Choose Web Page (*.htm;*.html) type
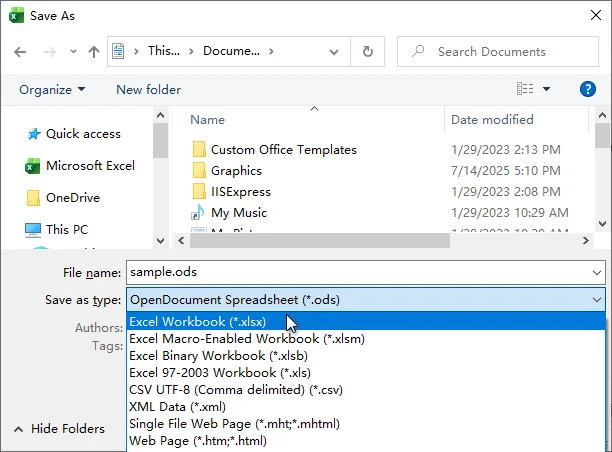The height and width of the screenshot is (452, 612). click(366, 441)
